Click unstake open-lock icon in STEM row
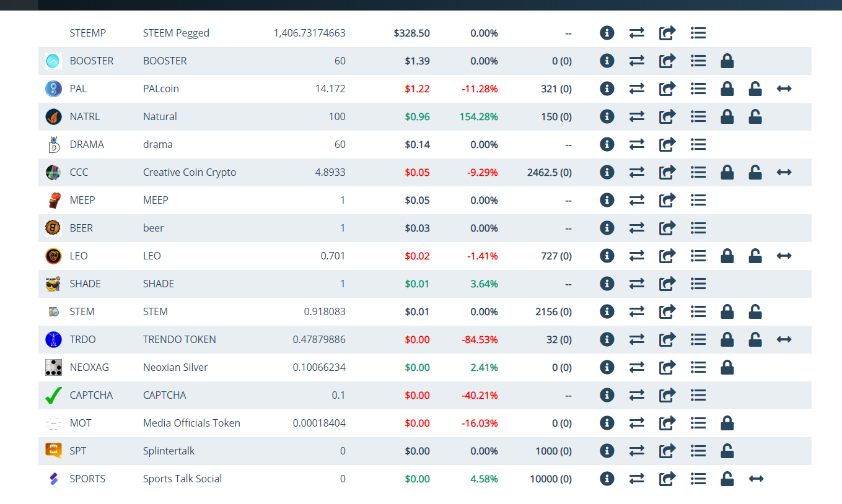Image resolution: width=842 pixels, height=504 pixels. (755, 311)
